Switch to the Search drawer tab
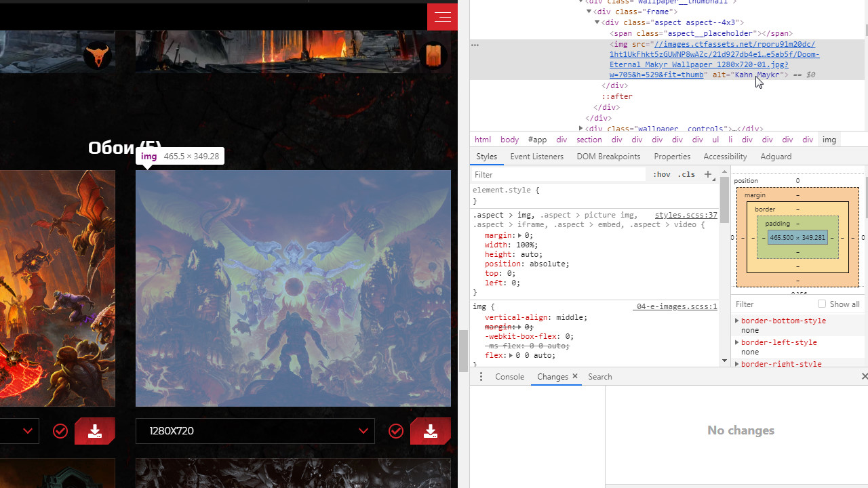The image size is (868, 488). coord(599,377)
